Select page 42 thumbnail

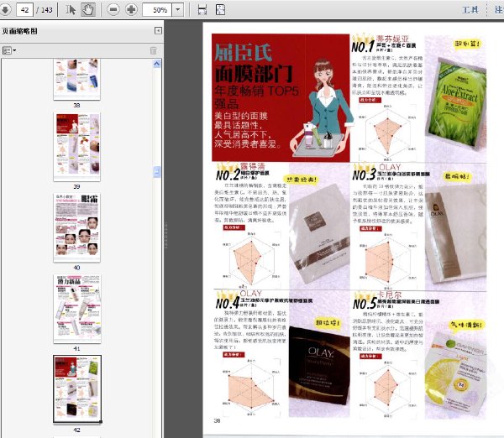[x=77, y=388]
